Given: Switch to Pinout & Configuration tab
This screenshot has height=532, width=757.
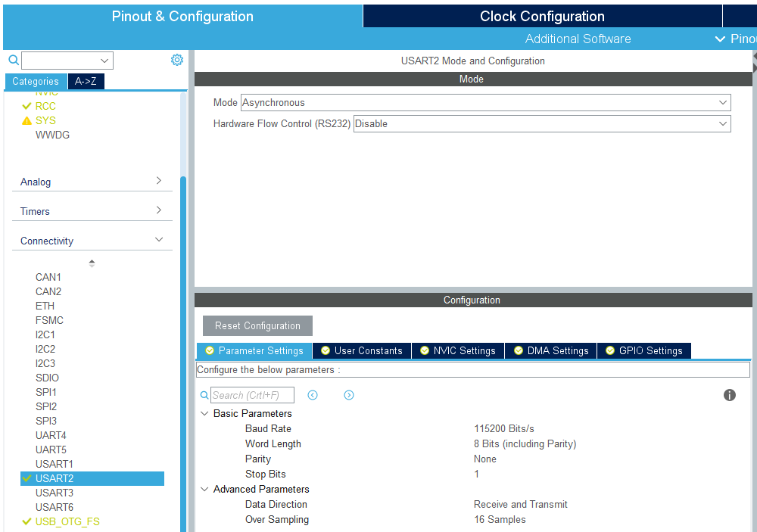Looking at the screenshot, I should [182, 17].
